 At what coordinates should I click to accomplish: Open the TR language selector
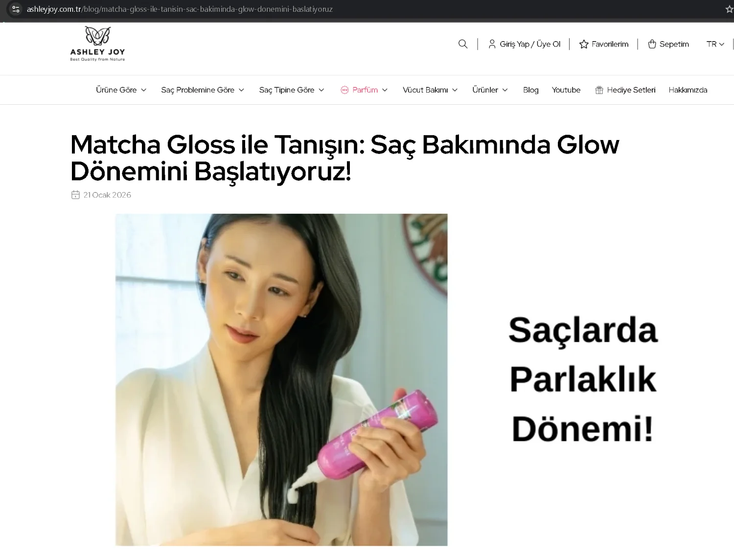pyautogui.click(x=715, y=44)
